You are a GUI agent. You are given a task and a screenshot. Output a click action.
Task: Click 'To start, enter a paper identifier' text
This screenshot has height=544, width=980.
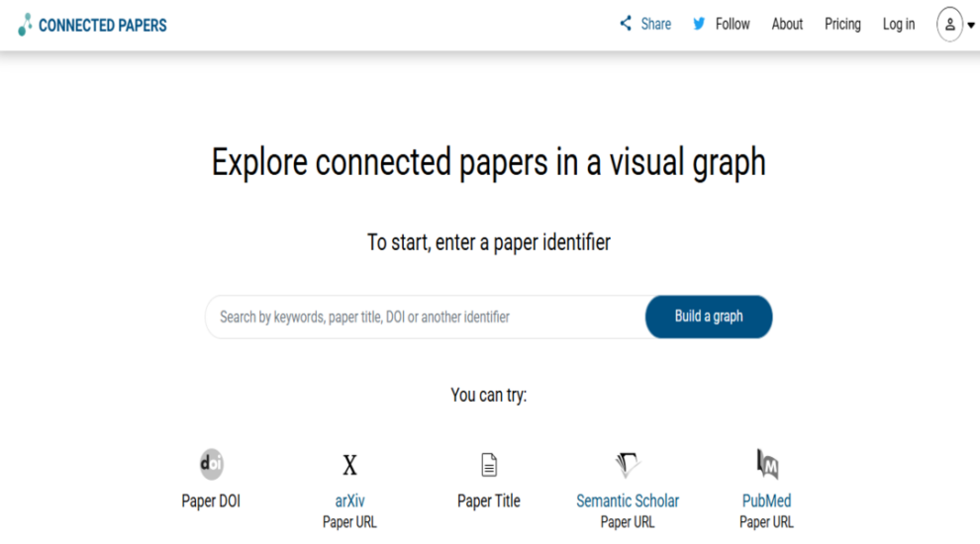tap(489, 242)
